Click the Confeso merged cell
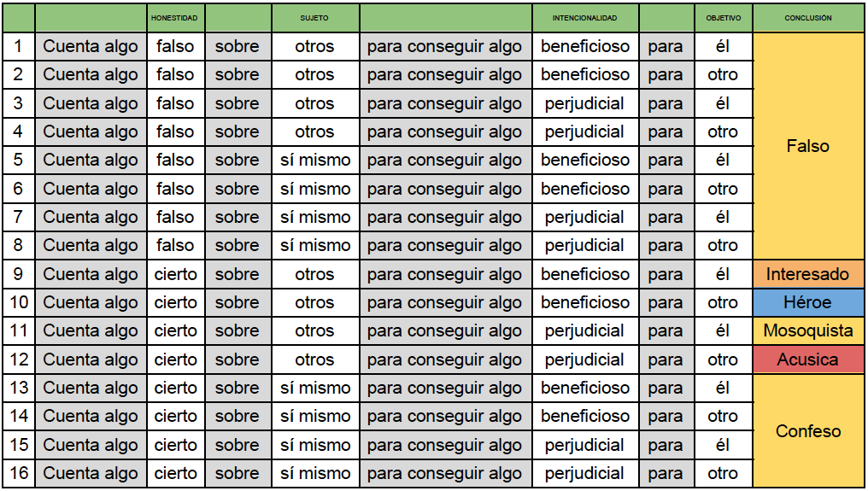The image size is (868, 491). point(807,431)
